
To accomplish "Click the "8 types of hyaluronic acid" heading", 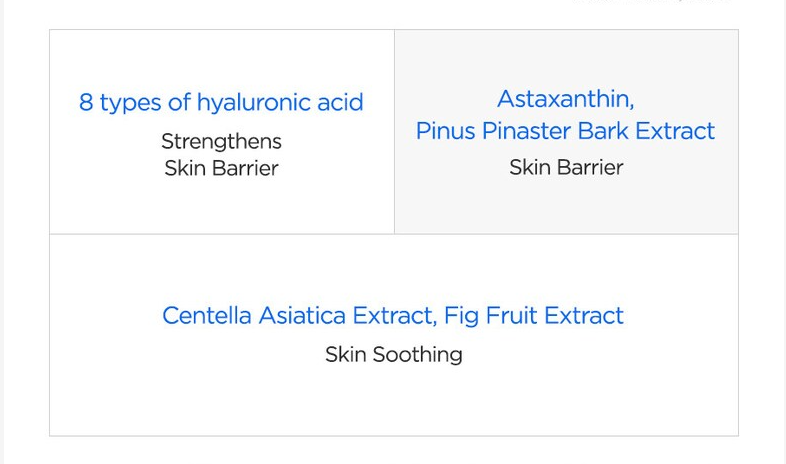I will tap(221, 103).
